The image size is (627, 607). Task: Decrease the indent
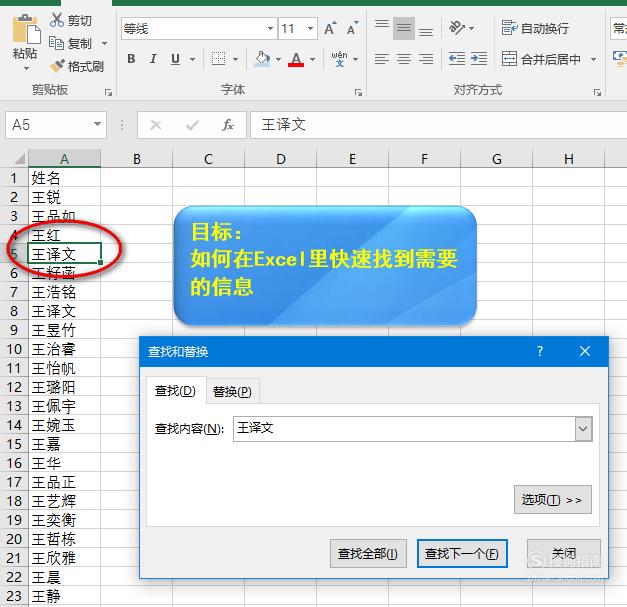click(457, 59)
